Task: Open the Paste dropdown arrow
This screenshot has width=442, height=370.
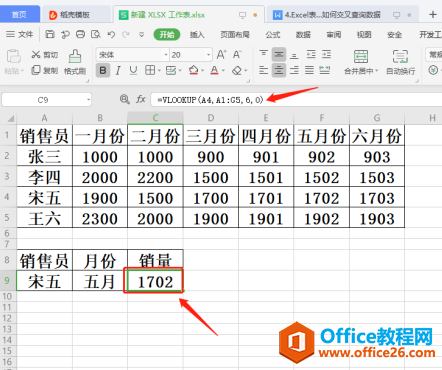Action: tap(22, 71)
